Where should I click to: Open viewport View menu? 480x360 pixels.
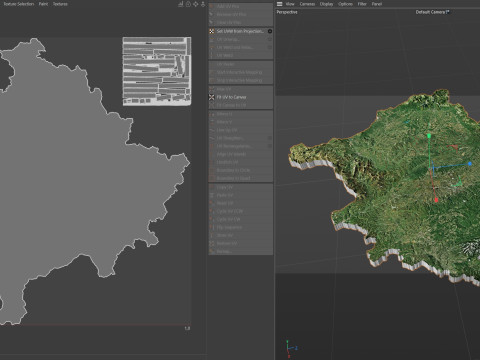click(x=290, y=4)
